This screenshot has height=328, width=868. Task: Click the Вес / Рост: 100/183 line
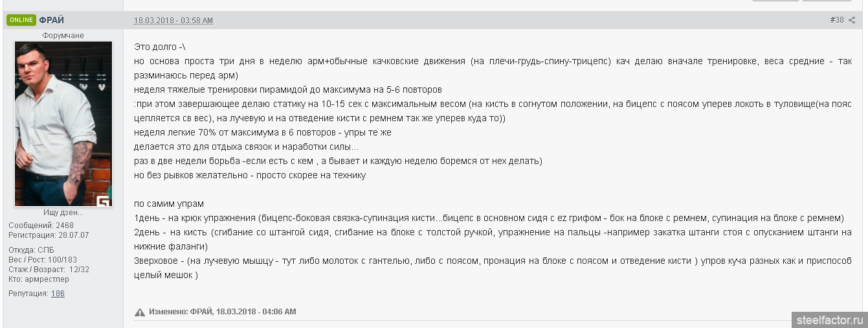(43, 260)
